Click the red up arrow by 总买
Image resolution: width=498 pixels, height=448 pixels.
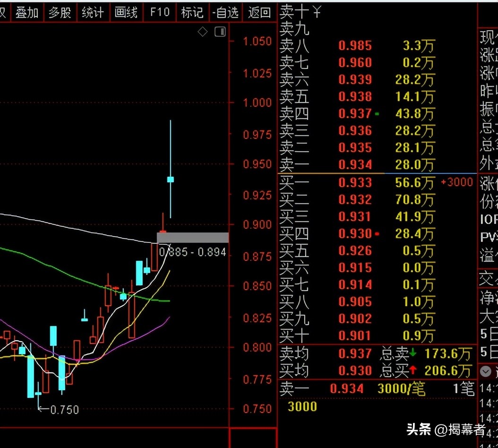(413, 370)
